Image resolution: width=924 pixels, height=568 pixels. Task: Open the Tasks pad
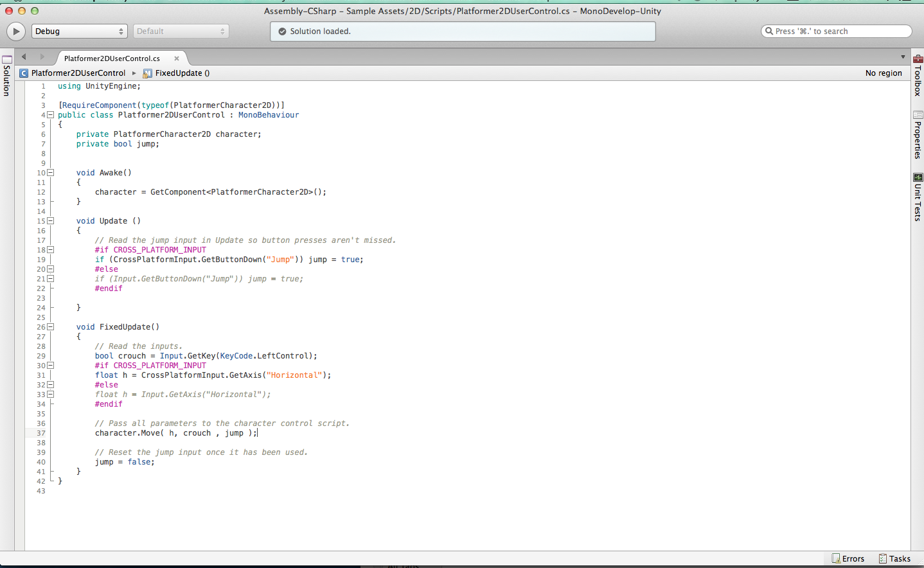point(894,559)
